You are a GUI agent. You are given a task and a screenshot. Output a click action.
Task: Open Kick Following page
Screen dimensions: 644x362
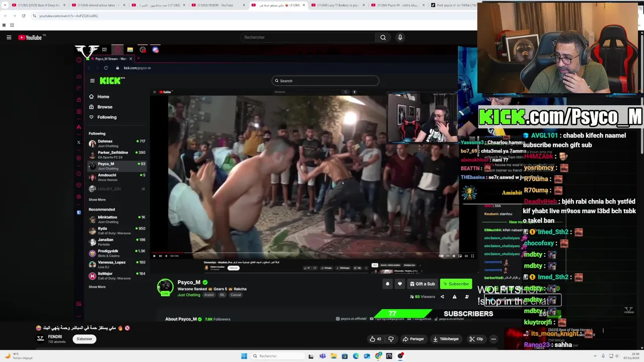(x=103, y=117)
